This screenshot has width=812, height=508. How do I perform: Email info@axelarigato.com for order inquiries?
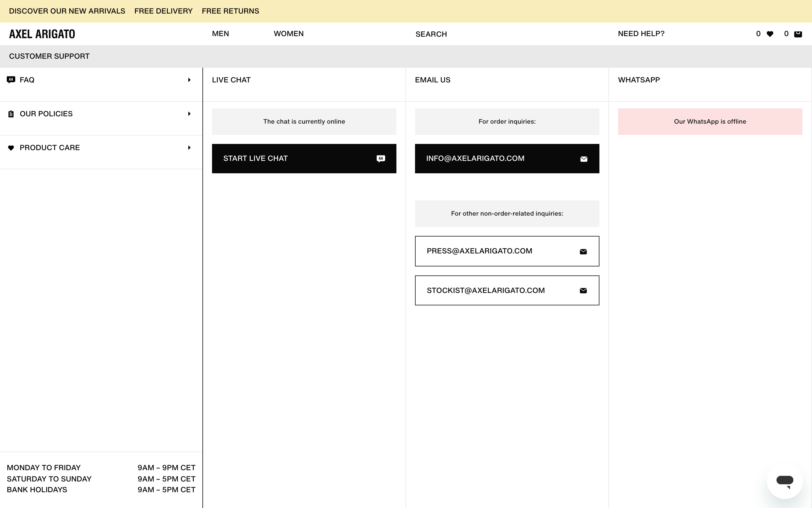coord(507,159)
